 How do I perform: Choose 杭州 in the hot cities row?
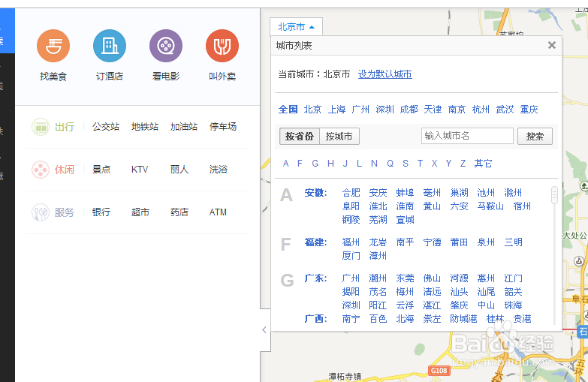(x=481, y=110)
